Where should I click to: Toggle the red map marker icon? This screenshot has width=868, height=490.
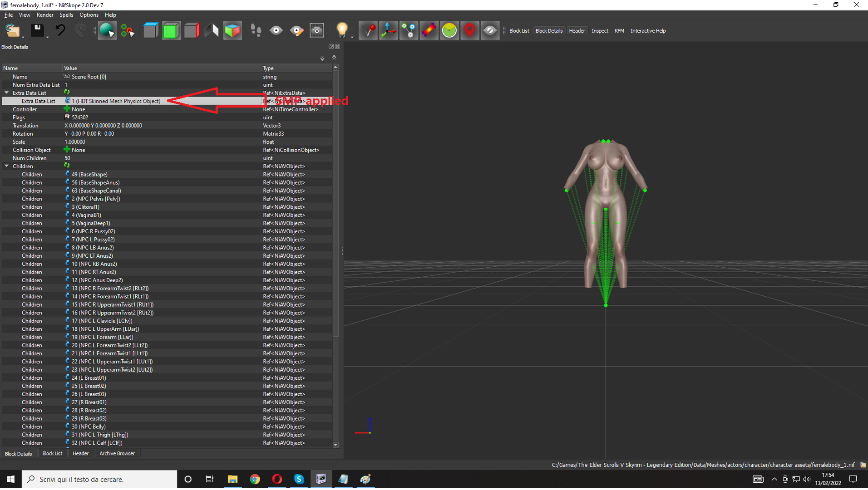tap(470, 30)
